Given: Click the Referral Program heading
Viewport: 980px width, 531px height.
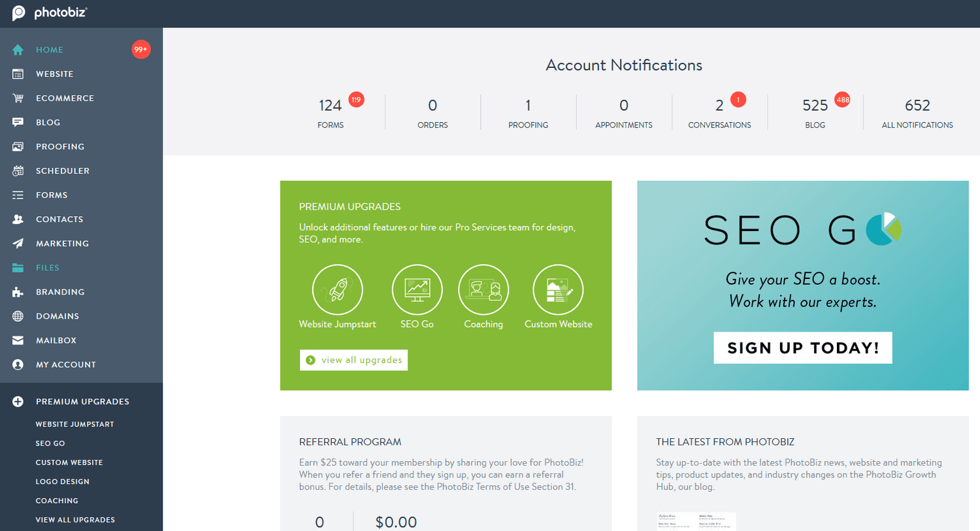Looking at the screenshot, I should click(x=350, y=442).
